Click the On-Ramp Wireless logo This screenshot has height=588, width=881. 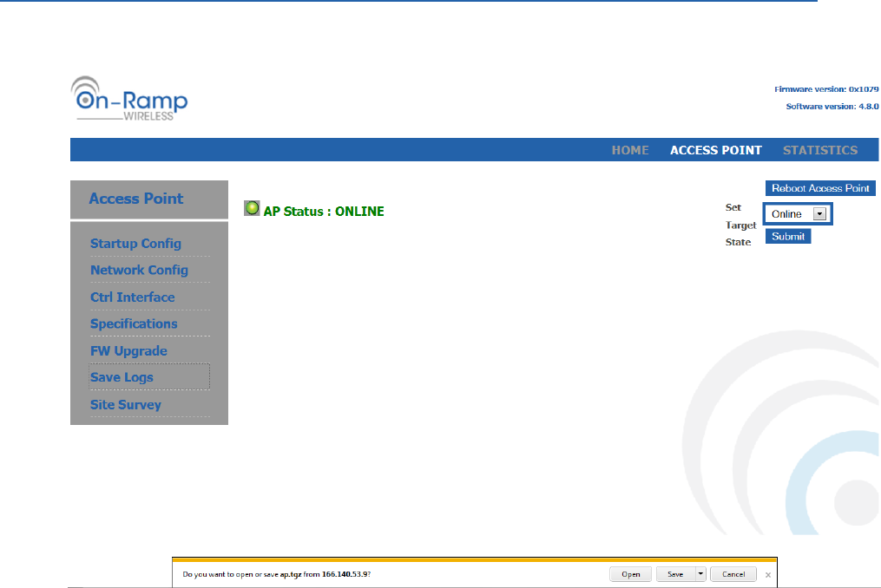pos(129,98)
